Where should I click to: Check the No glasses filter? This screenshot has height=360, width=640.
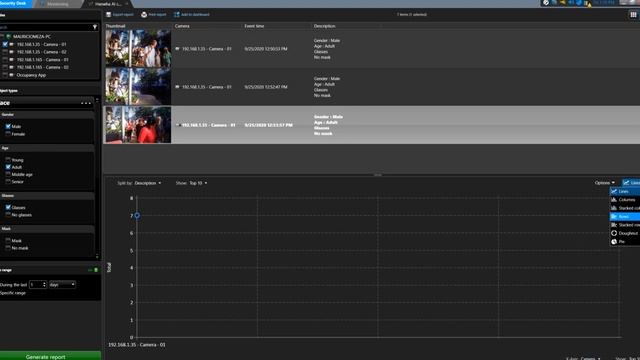coord(8,215)
